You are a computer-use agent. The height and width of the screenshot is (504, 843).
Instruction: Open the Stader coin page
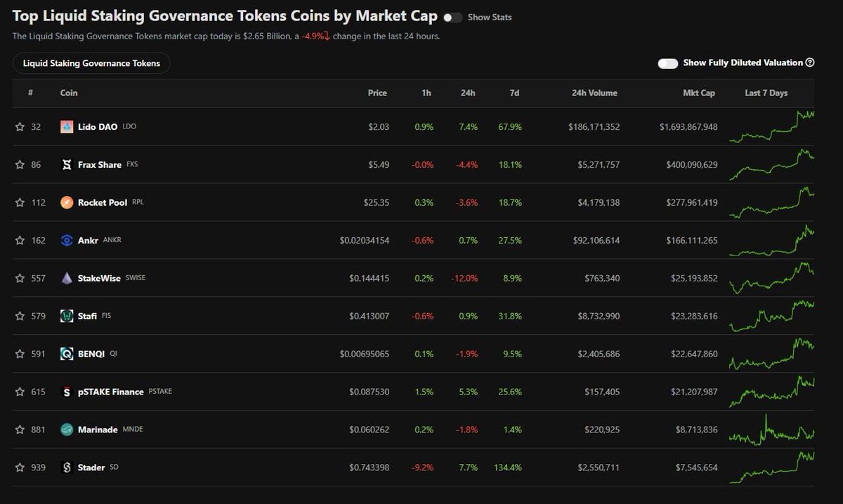(91, 467)
